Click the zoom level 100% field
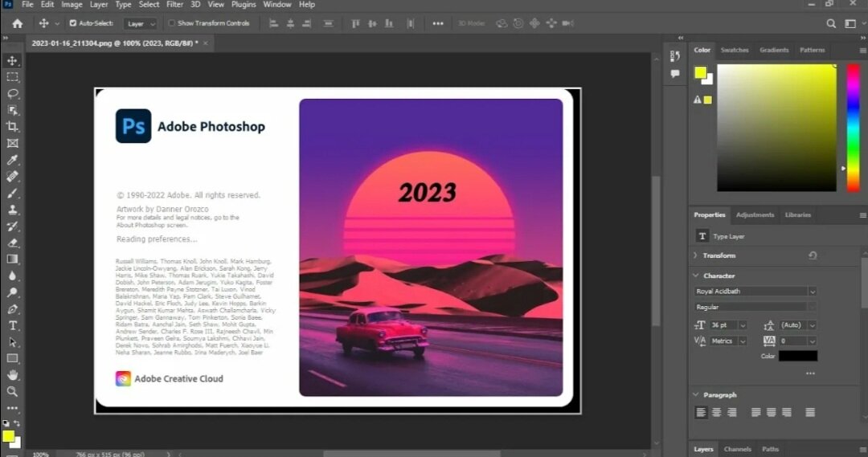The image size is (868, 457). click(x=41, y=455)
